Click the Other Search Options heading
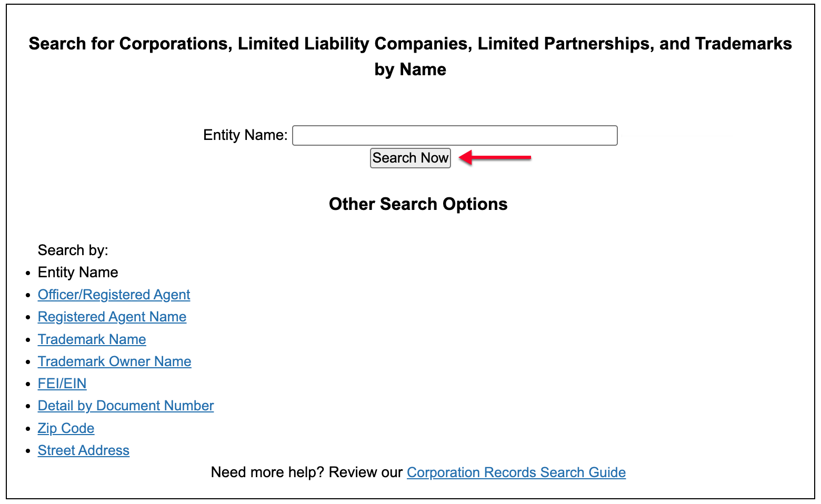 click(x=418, y=204)
